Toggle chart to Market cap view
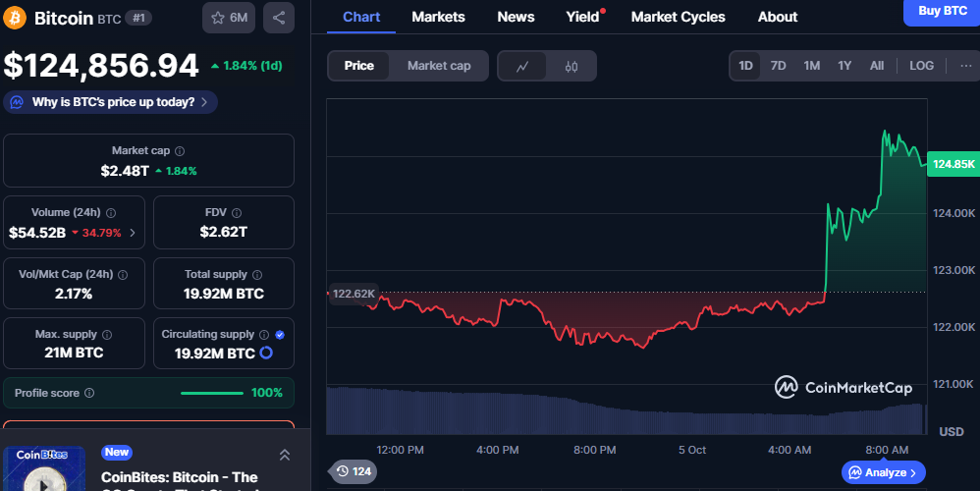980x491 pixels. (439, 66)
